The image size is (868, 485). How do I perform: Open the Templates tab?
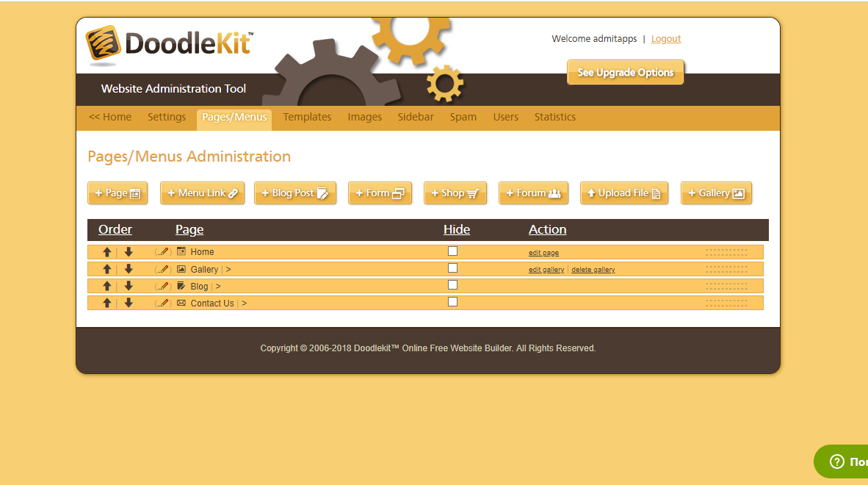click(x=307, y=117)
